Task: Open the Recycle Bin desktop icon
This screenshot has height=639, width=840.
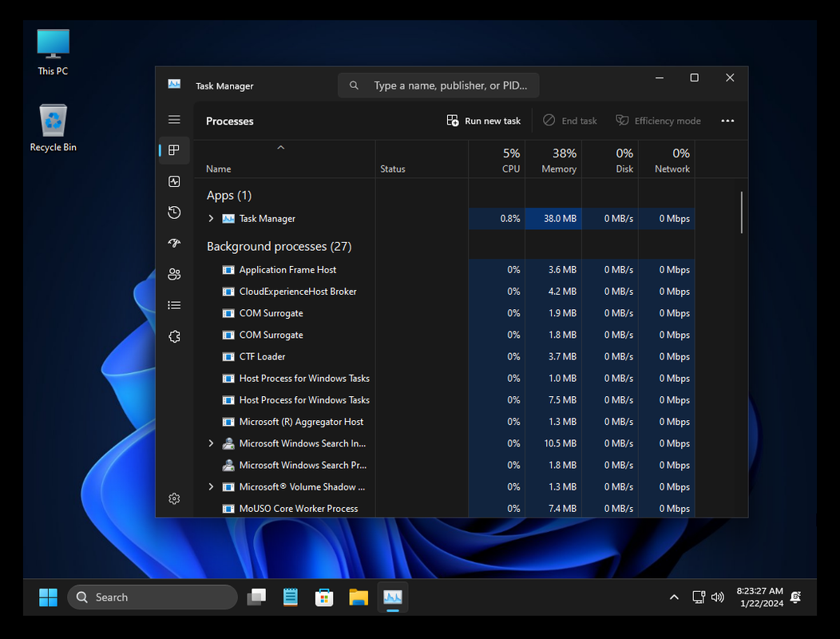Action: point(53,128)
